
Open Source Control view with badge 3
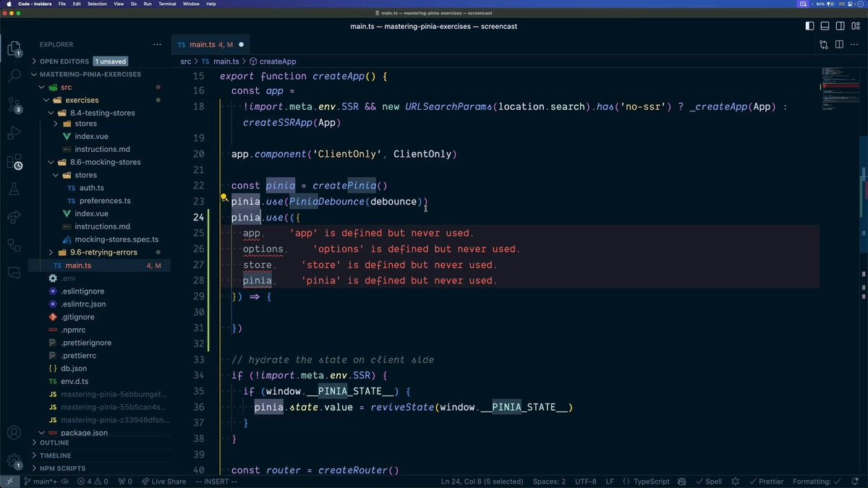[x=14, y=104]
